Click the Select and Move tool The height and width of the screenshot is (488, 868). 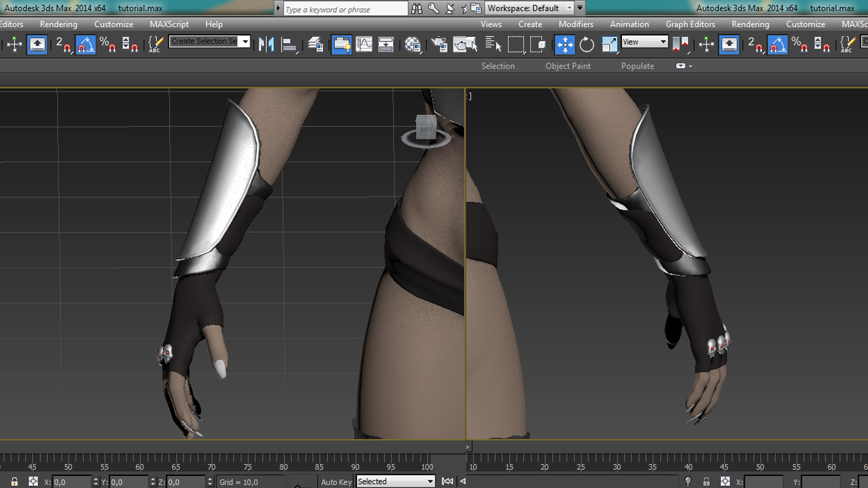pyautogui.click(x=564, y=44)
